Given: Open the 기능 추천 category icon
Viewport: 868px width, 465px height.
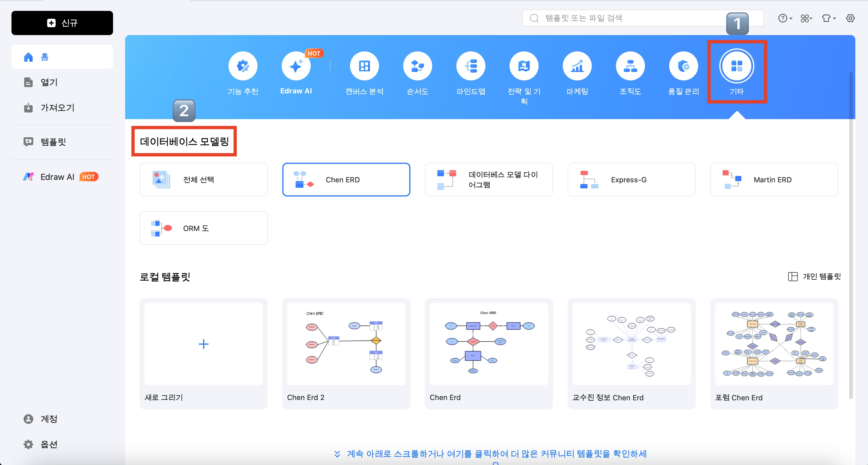Looking at the screenshot, I should click(x=243, y=66).
